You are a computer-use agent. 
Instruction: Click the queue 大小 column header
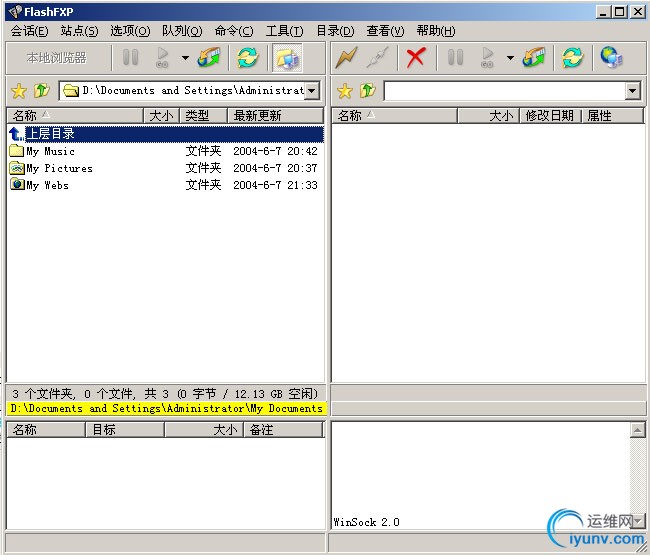tap(204, 430)
